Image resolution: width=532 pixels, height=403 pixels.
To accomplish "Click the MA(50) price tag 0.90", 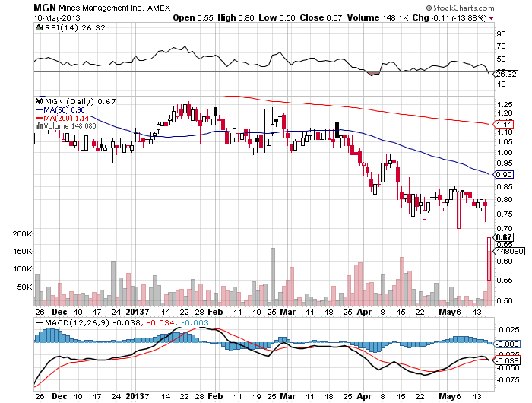I will (x=504, y=175).
